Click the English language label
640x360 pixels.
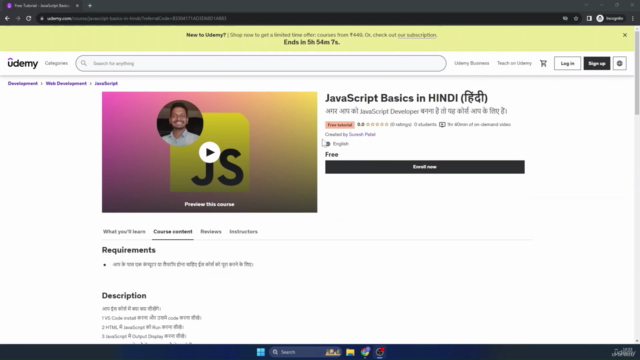[x=340, y=144]
